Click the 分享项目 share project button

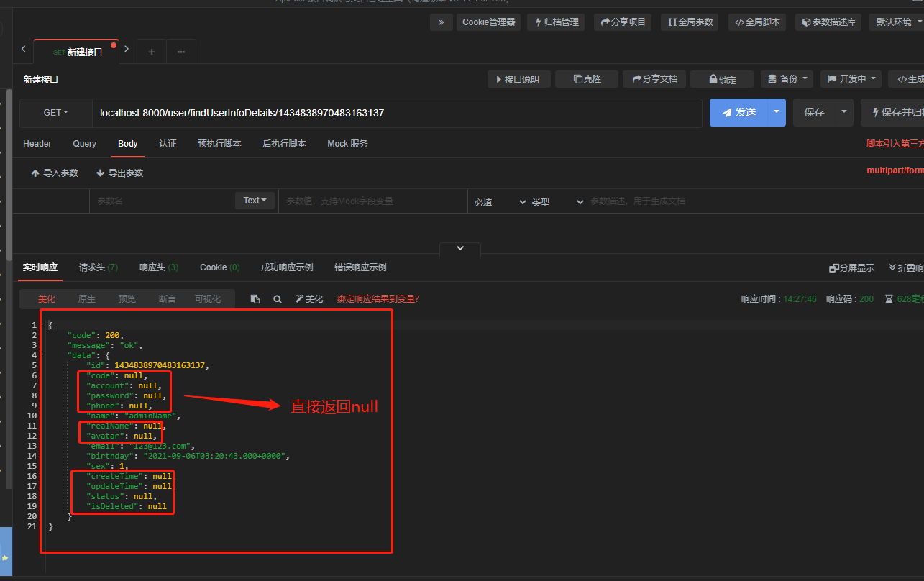point(623,22)
